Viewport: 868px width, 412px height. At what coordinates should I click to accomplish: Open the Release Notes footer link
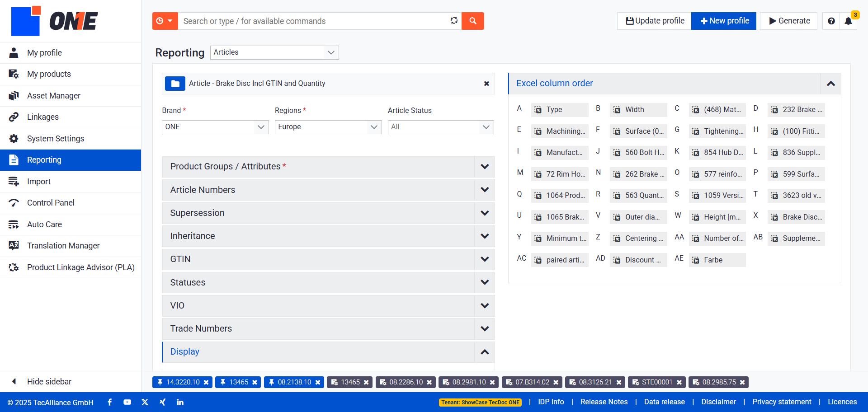[604, 402]
